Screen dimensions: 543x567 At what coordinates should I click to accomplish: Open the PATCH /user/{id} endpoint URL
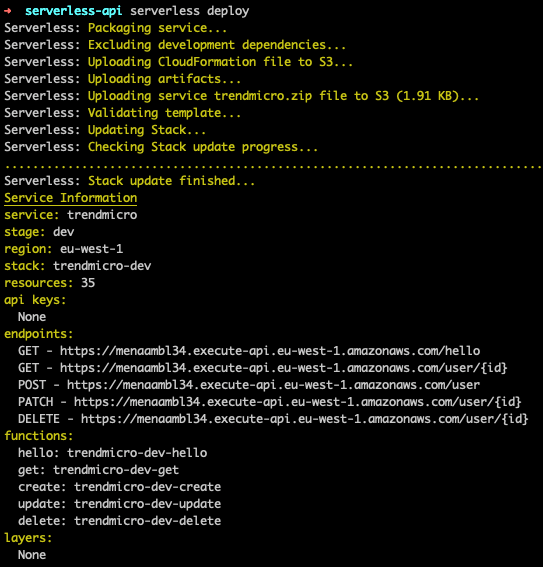pos(298,402)
